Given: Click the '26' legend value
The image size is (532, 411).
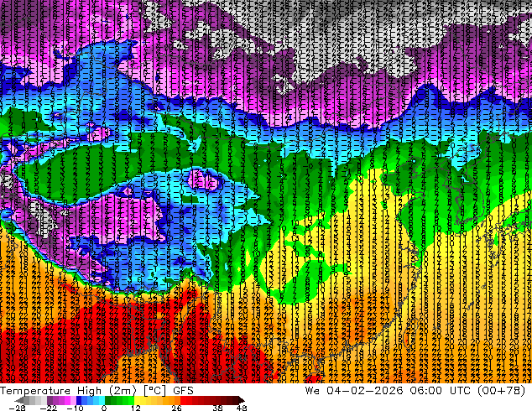Looking at the screenshot, I should tap(176, 408).
